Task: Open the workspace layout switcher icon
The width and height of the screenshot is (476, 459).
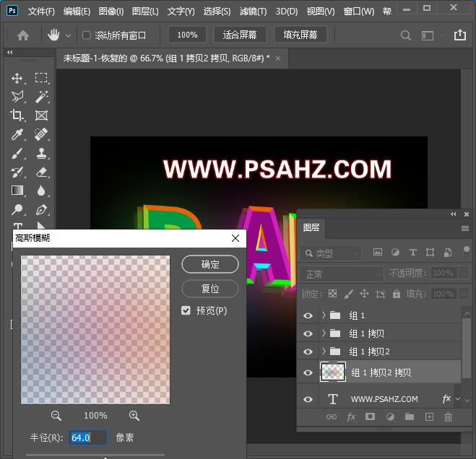Action: [x=428, y=36]
